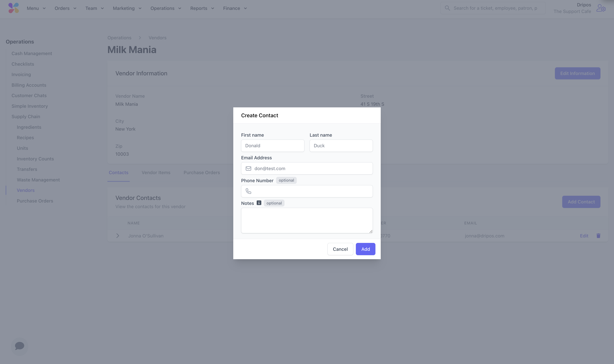Click the search magnifier icon

click(x=447, y=8)
